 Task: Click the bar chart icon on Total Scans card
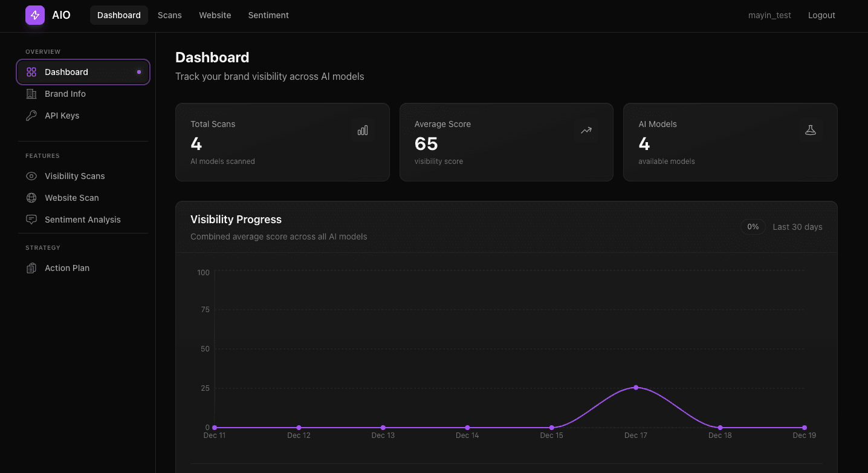point(362,130)
